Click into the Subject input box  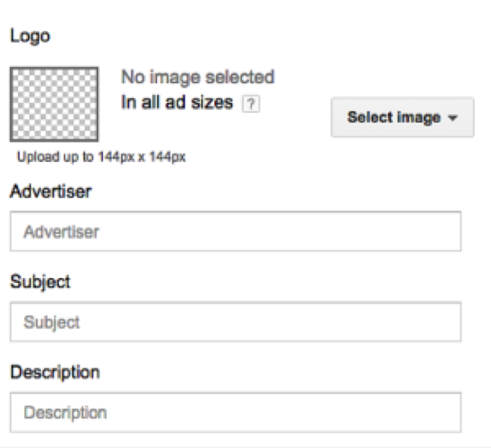[235, 321]
